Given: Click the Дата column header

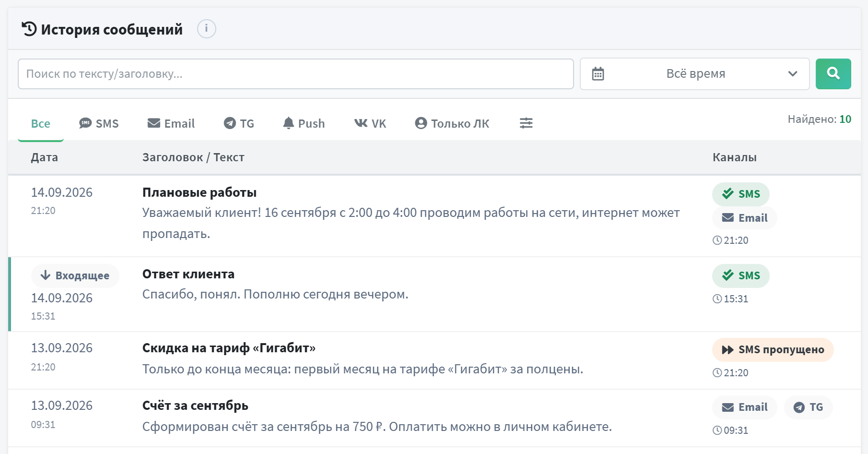Looking at the screenshot, I should click(45, 157).
